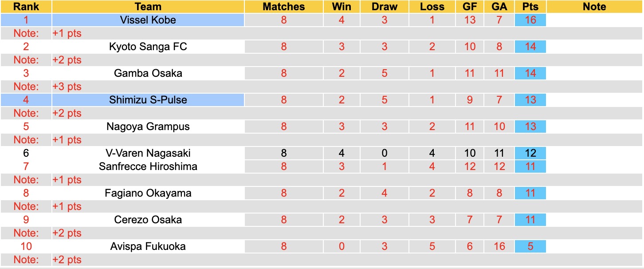Click the Note column header
644x269 pixels.
tap(594, 7)
